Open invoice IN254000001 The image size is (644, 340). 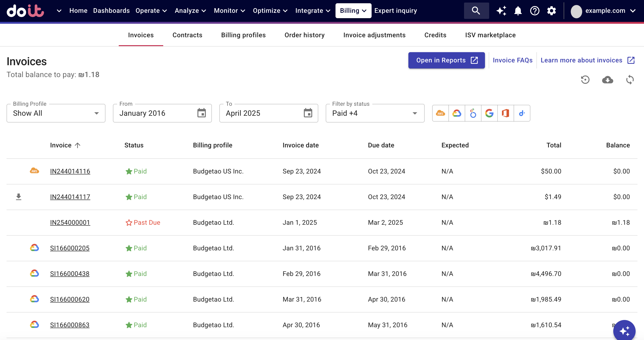(70, 222)
